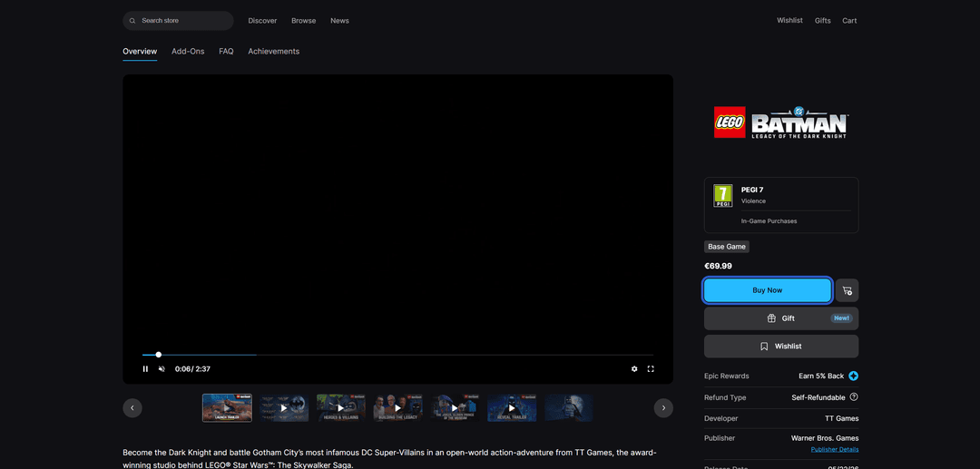Open video quality settings gear
The width and height of the screenshot is (980, 469).
[634, 369]
